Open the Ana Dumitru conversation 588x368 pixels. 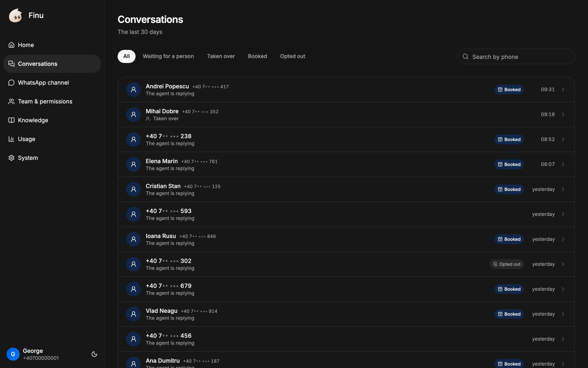pos(346,360)
